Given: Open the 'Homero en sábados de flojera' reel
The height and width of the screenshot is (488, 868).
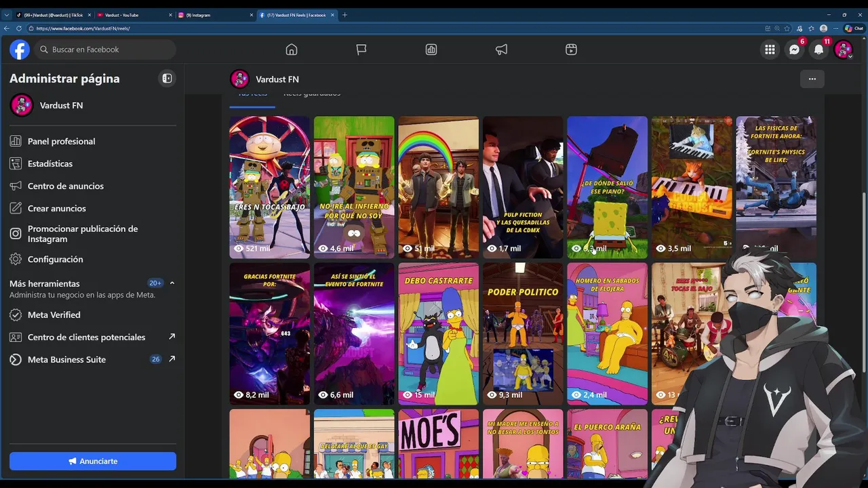Looking at the screenshot, I should [x=607, y=333].
